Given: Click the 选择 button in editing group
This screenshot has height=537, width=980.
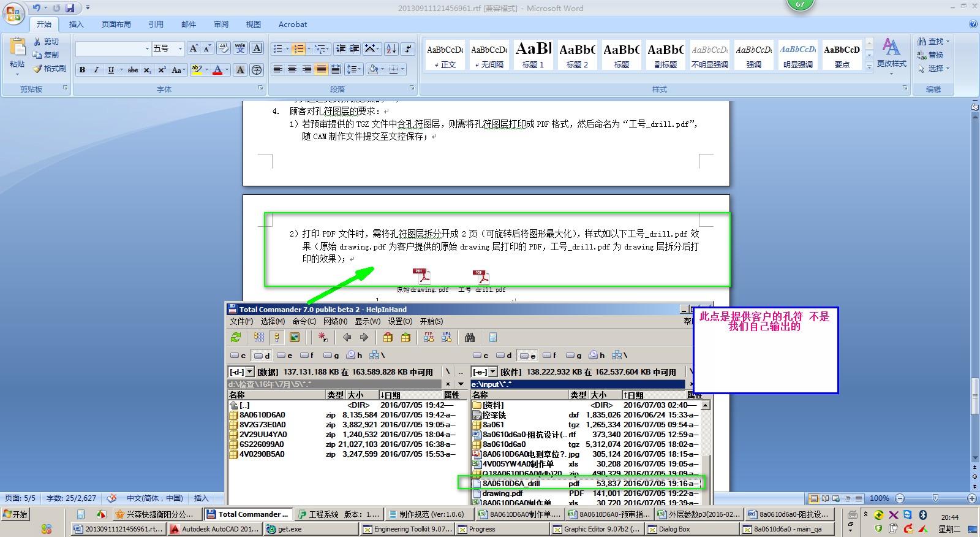Looking at the screenshot, I should tap(933, 68).
